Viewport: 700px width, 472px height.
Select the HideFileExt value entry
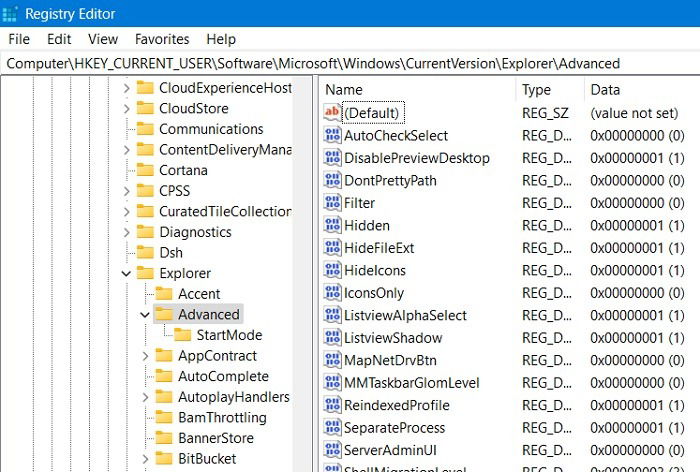(x=379, y=248)
